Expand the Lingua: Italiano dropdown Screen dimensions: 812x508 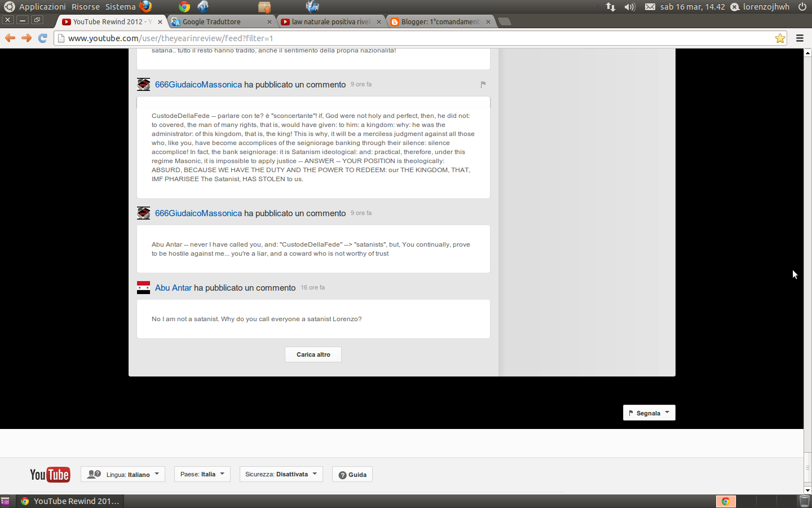[123, 475]
